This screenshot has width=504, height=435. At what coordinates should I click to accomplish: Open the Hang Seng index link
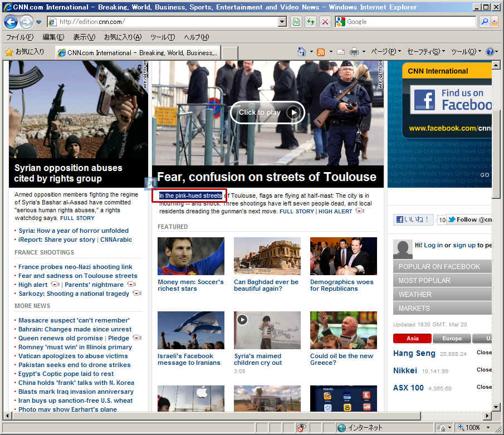pyautogui.click(x=414, y=353)
